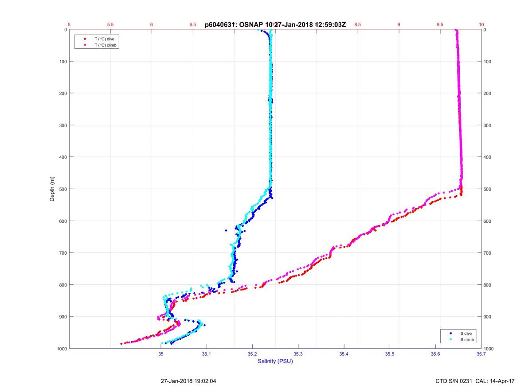Click left depth axis tick 900

tap(62, 317)
